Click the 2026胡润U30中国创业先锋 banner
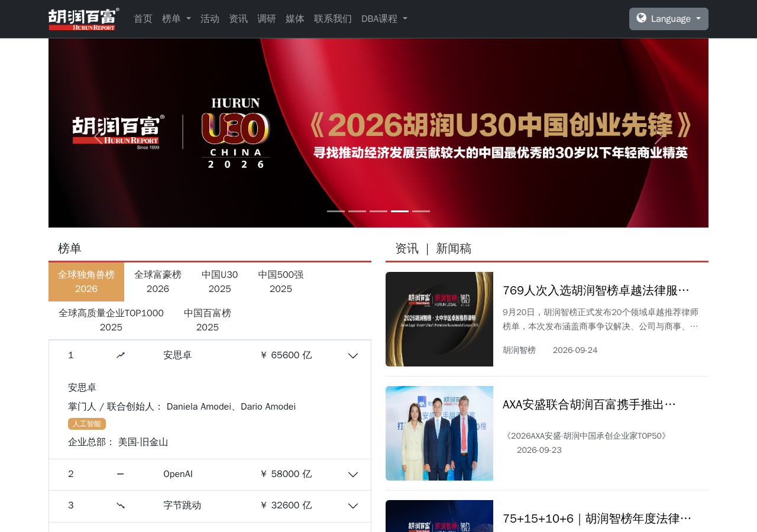757x532 pixels. (378, 133)
